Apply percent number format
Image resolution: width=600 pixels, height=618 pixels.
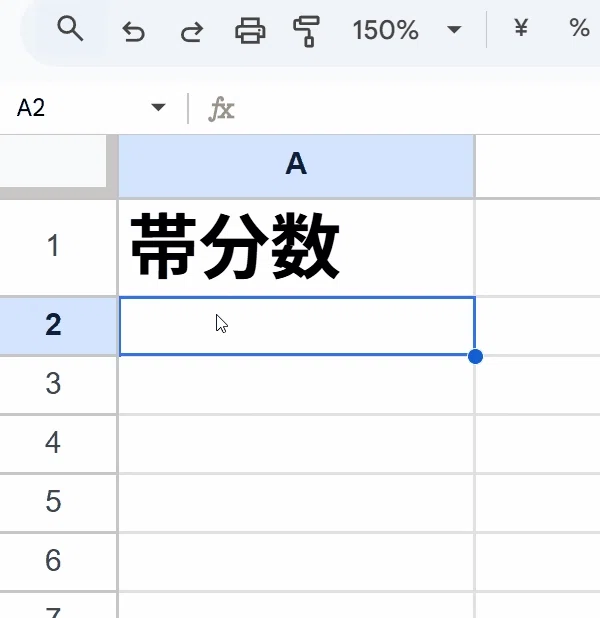(x=579, y=28)
